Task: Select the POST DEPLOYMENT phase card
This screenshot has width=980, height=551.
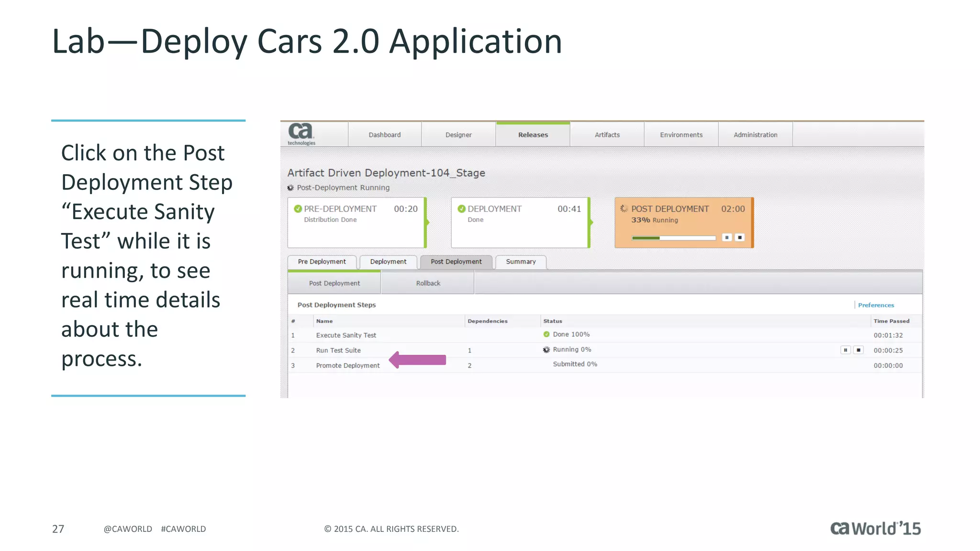Action: [x=684, y=222]
